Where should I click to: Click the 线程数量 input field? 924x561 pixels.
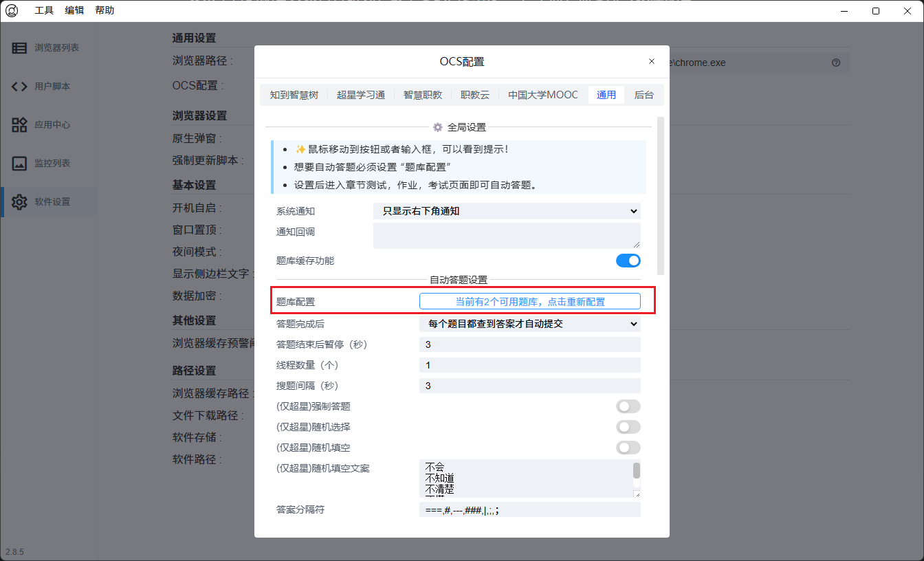(x=529, y=365)
